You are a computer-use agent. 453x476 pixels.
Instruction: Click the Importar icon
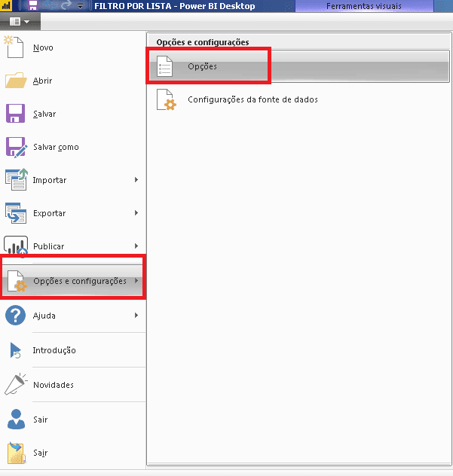[16, 180]
